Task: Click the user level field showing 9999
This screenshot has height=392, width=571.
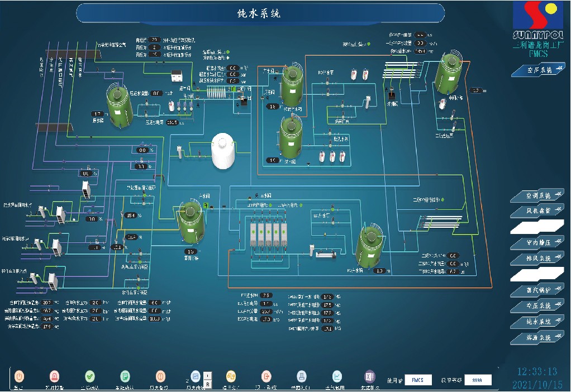Action: 478,380
